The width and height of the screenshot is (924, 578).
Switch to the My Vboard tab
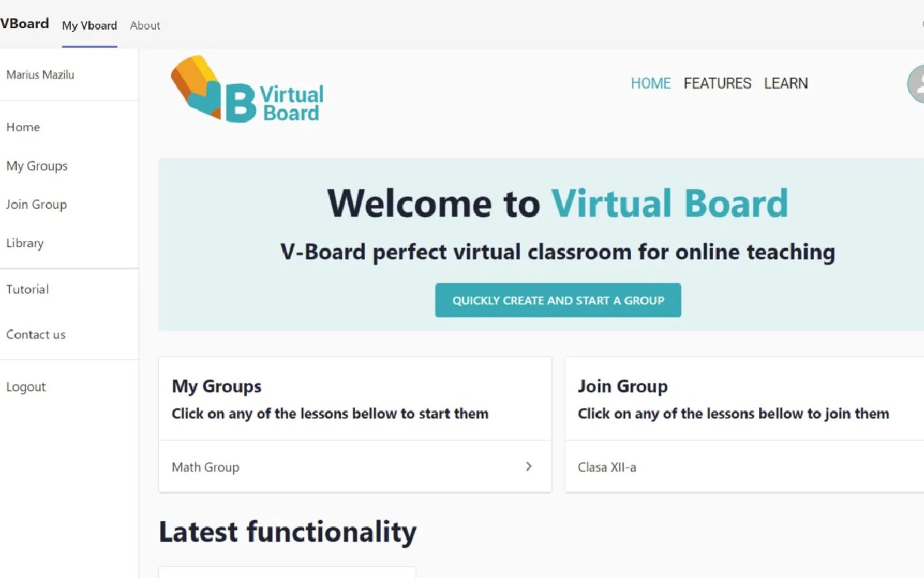(90, 25)
